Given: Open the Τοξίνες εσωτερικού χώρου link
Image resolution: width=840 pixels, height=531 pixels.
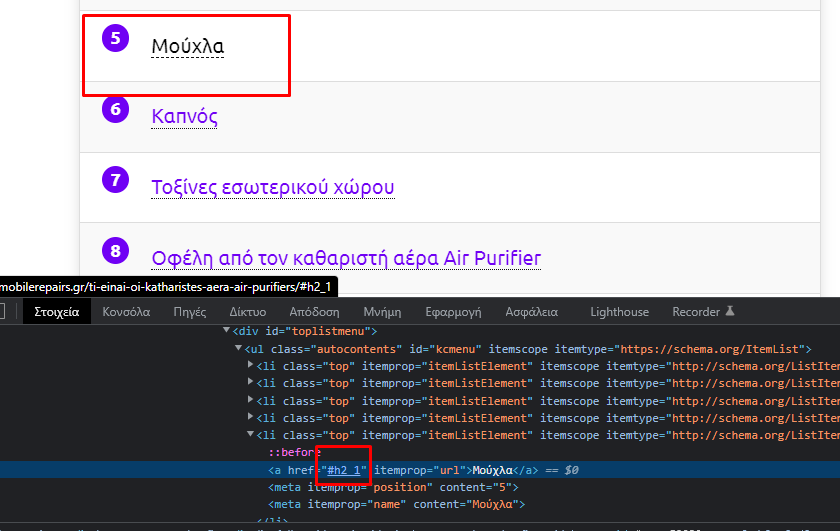Looking at the screenshot, I should click(273, 187).
